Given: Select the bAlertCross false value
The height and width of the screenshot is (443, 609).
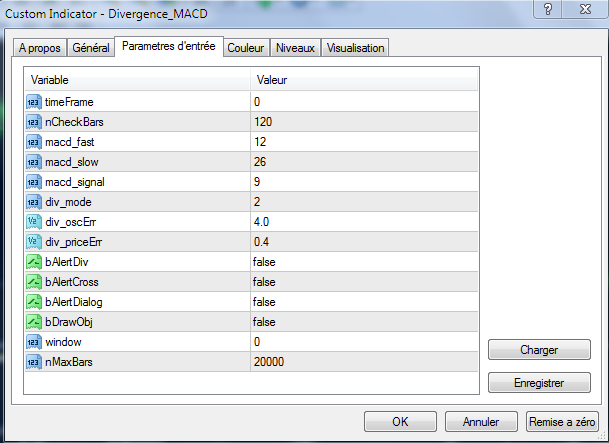Looking at the screenshot, I should tap(364, 281).
